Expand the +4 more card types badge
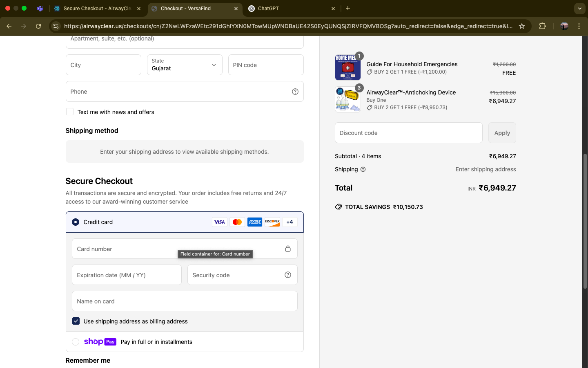Screen dimensions: 588x368 coord(290,222)
